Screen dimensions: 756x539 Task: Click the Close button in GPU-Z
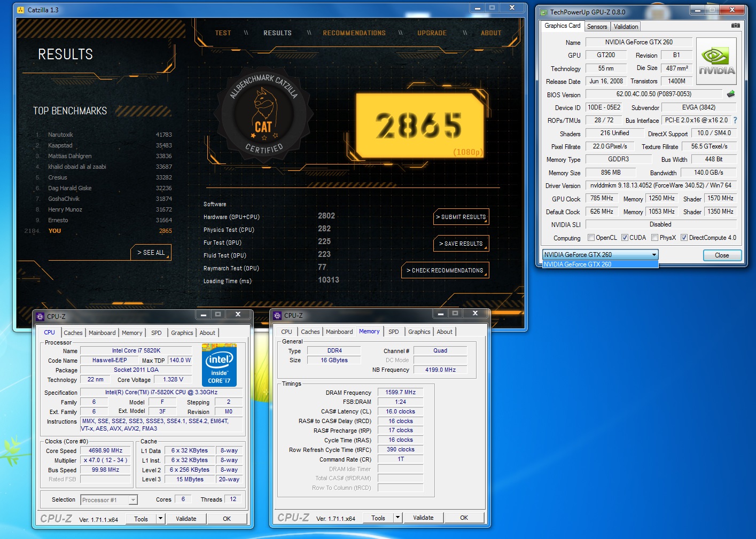click(x=722, y=255)
